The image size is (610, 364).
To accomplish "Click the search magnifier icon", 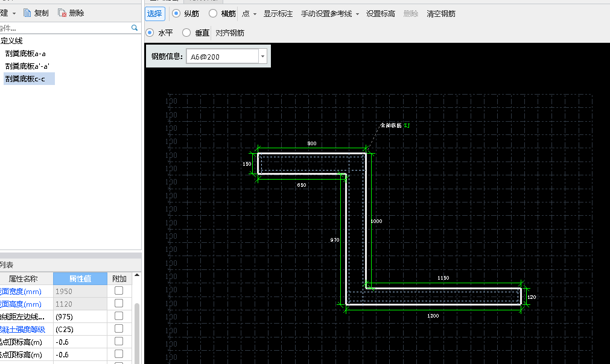I will (135, 28).
